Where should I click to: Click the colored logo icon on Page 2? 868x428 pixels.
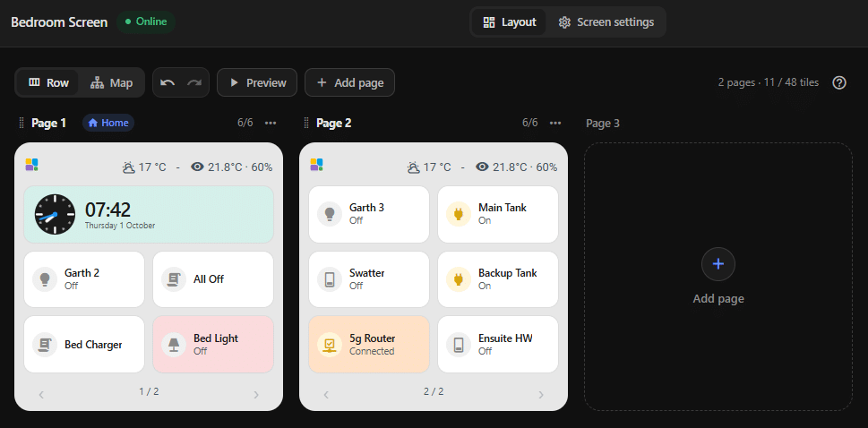click(316, 165)
